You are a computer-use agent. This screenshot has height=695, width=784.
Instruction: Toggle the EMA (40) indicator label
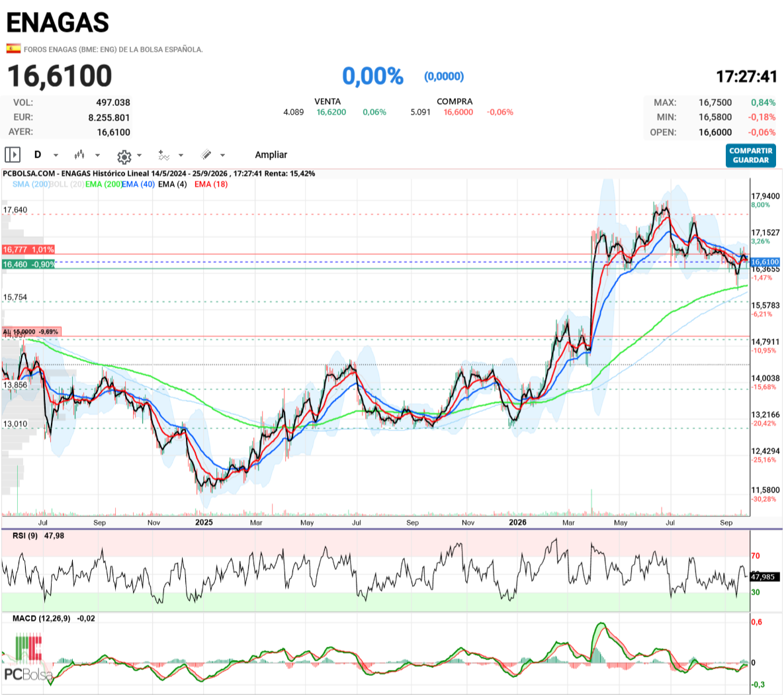tap(138, 184)
